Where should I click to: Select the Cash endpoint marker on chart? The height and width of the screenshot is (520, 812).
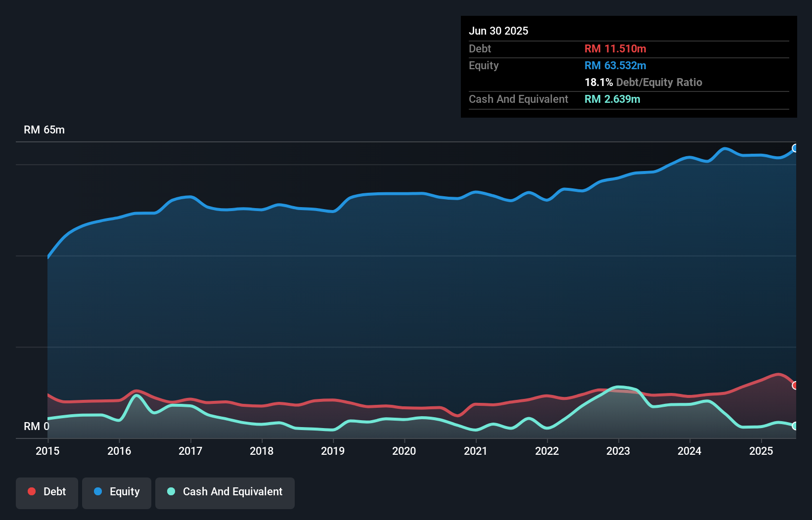[x=795, y=426]
